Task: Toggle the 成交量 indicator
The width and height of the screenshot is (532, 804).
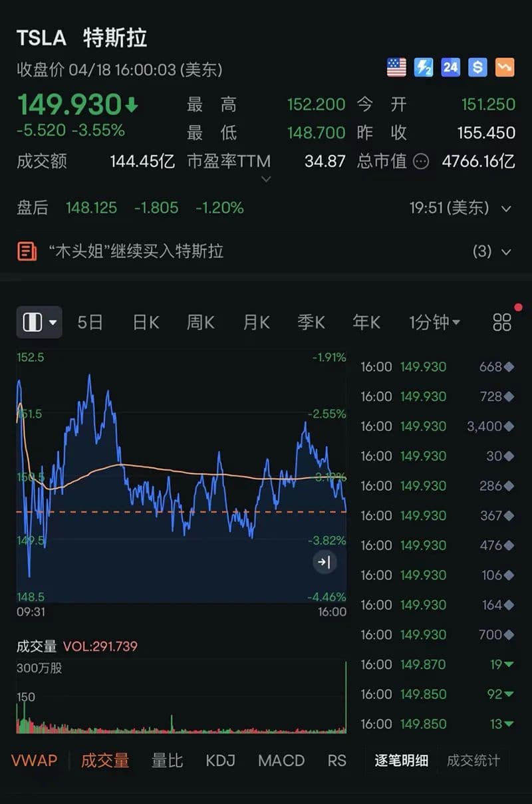Action: pyautogui.click(x=105, y=760)
